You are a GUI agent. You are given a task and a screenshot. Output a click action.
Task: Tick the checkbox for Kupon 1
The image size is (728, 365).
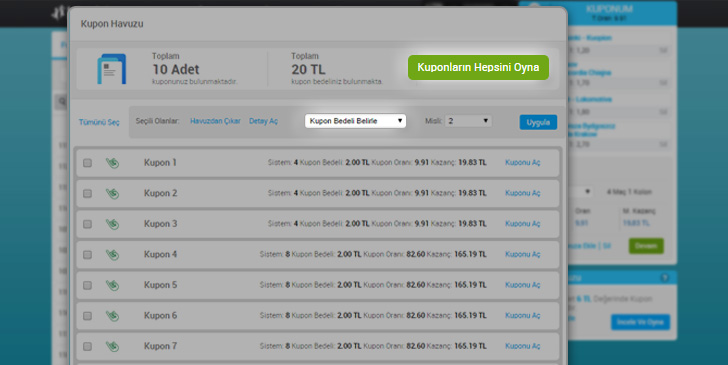point(87,163)
